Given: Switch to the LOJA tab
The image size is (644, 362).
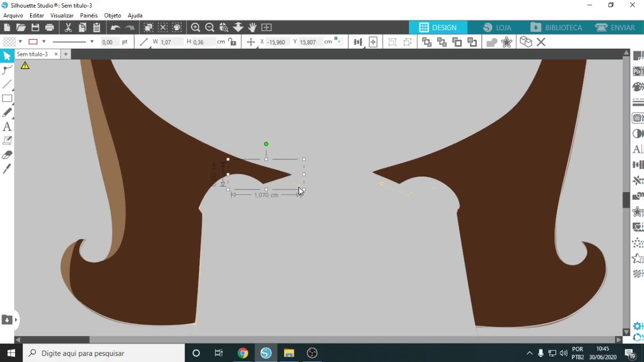Looking at the screenshot, I should click(x=497, y=28).
